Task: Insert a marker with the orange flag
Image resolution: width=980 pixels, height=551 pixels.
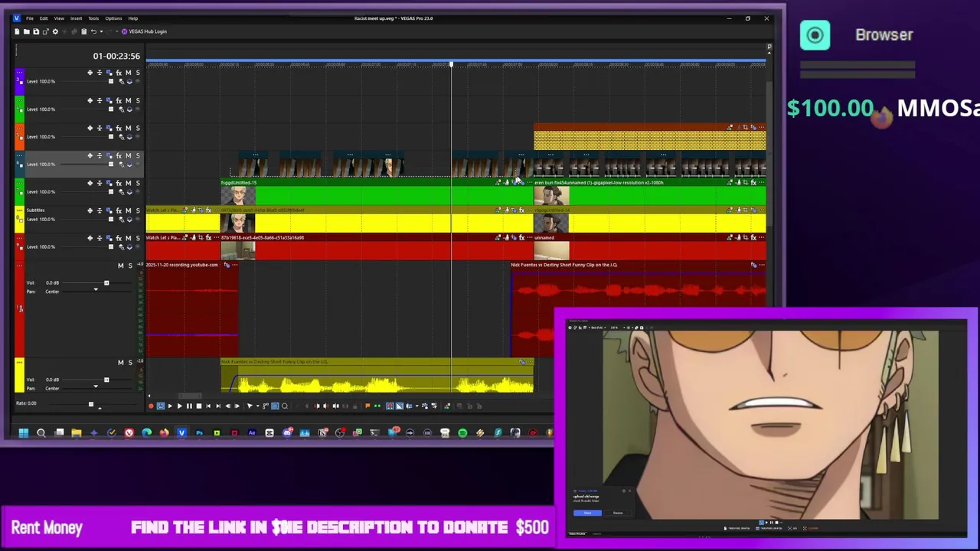Action: coord(367,406)
